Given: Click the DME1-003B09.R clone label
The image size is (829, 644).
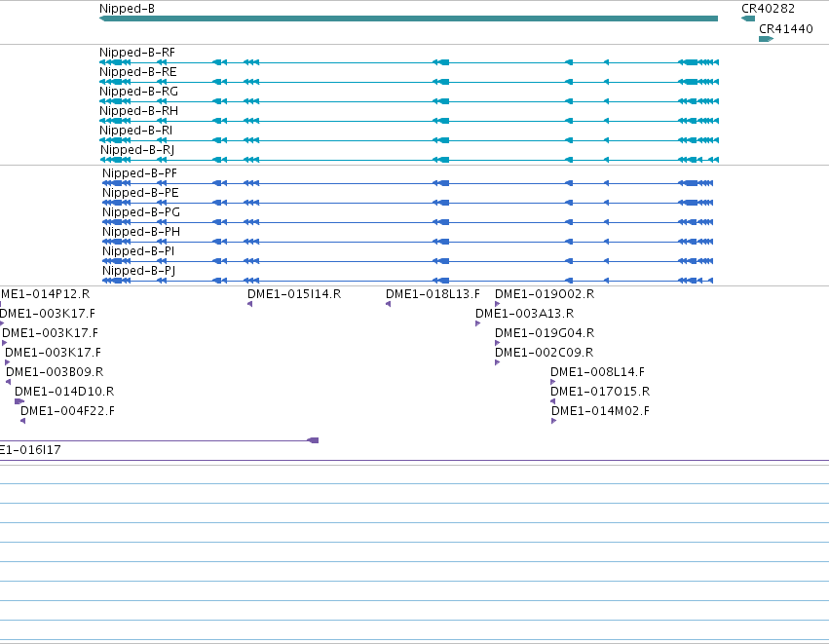Looking at the screenshot, I should [x=55, y=372].
